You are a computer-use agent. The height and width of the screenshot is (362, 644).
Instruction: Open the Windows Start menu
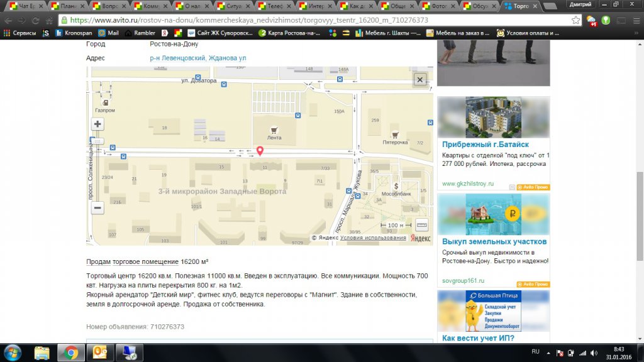13,353
